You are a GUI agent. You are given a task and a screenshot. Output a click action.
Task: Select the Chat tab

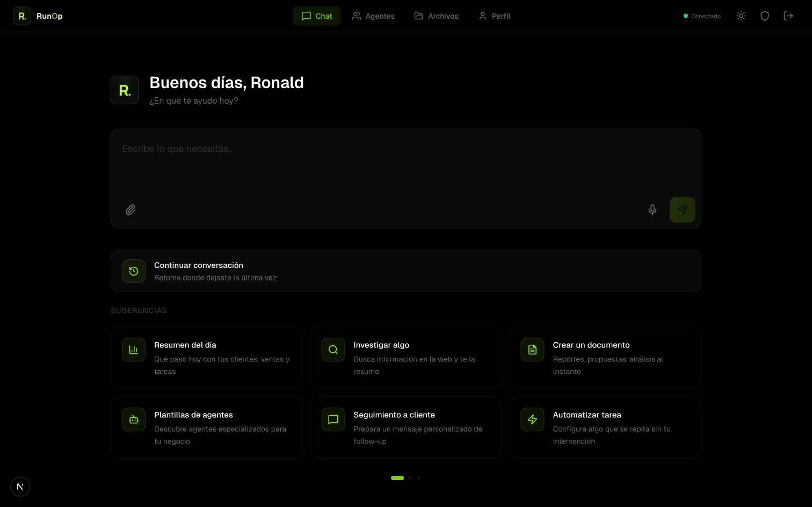click(317, 16)
